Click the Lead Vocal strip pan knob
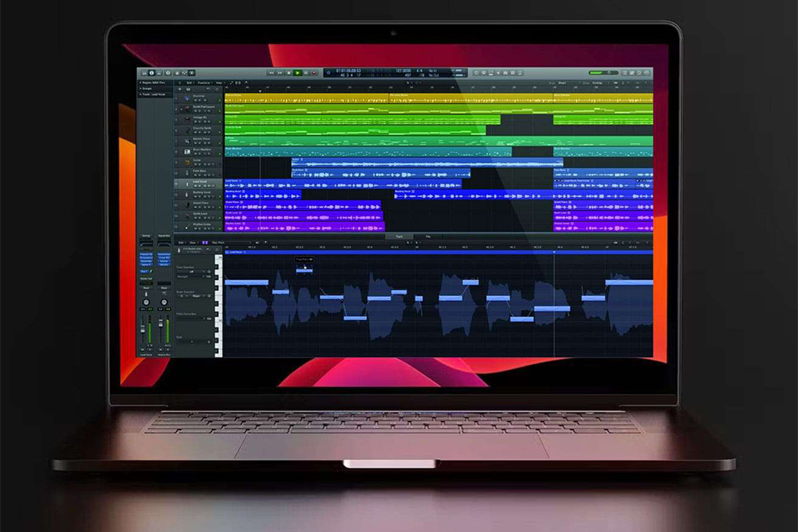The height and width of the screenshot is (532, 798). pos(146,302)
